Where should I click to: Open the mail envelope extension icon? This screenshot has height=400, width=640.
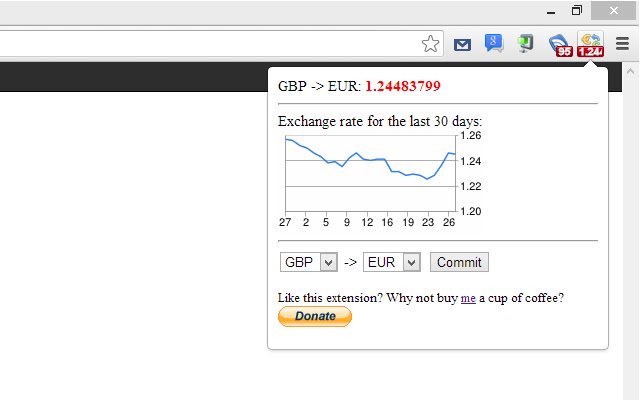(x=462, y=44)
